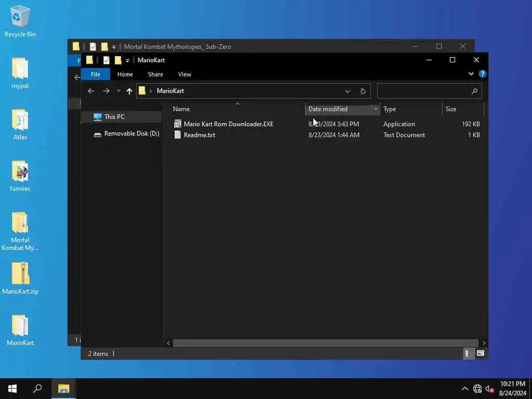The height and width of the screenshot is (399, 532).
Task: Open the View ribbon tab
Action: tap(184, 74)
